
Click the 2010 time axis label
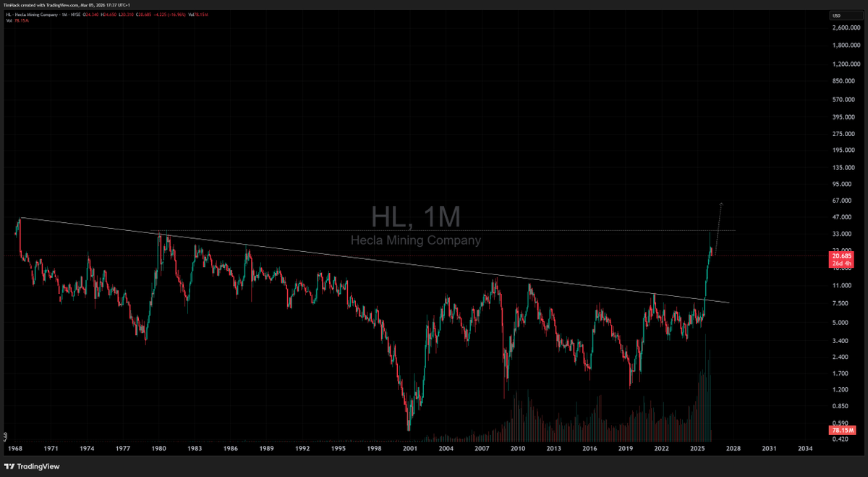point(518,449)
